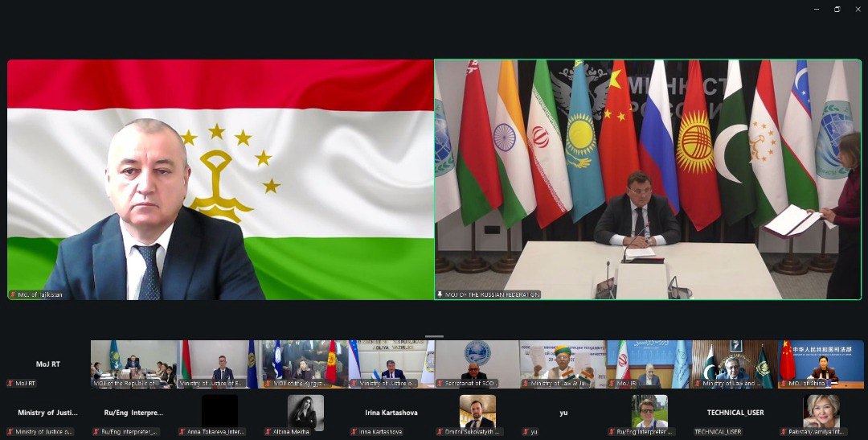The image size is (868, 440).
Task: Click muted mic icon on MOJ of the Kyrgyz tile
Action: tap(267, 383)
